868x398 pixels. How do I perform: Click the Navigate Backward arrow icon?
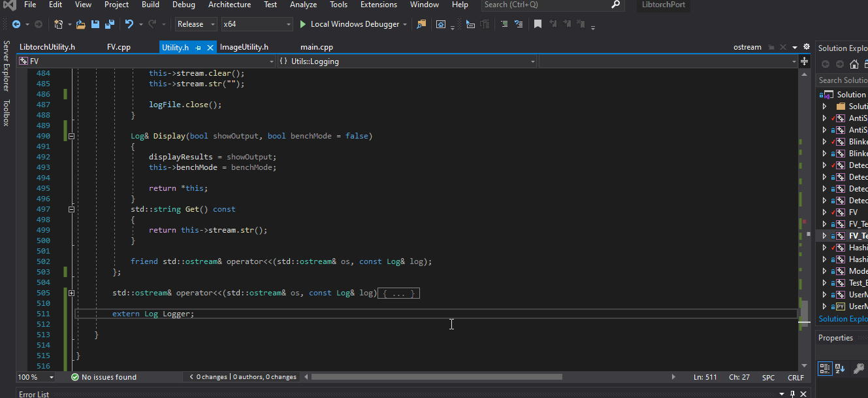[x=16, y=24]
